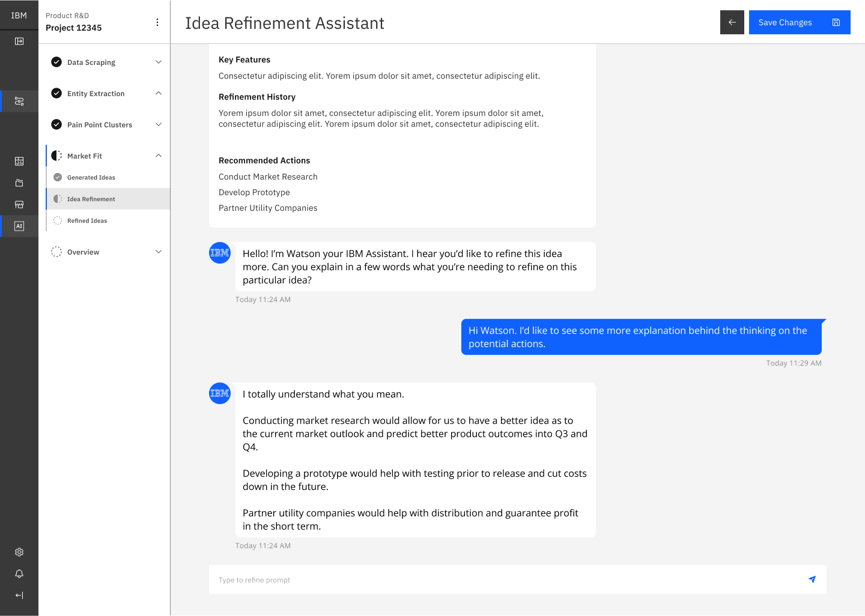Click the IBM Watson avatar on first chat message

click(219, 253)
